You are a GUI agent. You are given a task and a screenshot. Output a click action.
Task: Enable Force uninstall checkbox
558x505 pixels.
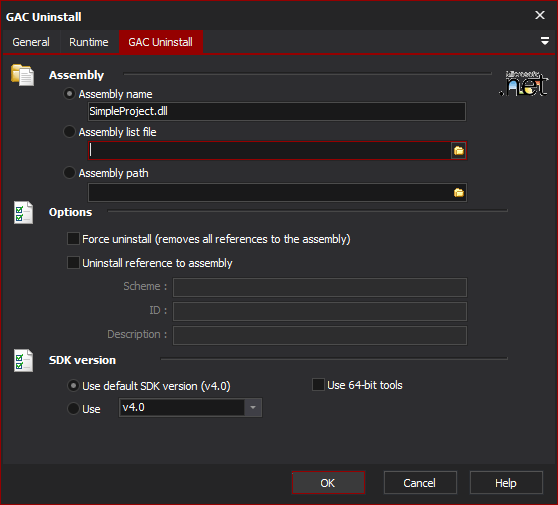click(73, 238)
